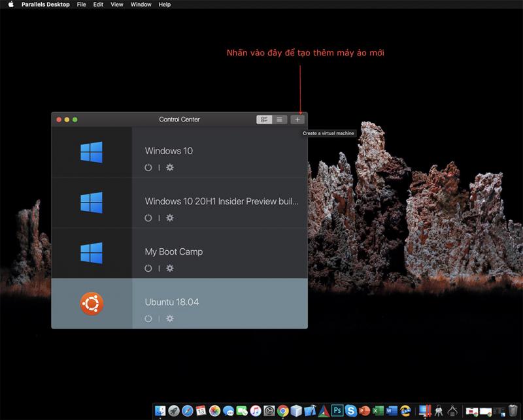Power on Windows 10 20H1 Insider Preview
The width and height of the screenshot is (523, 420).
pyautogui.click(x=148, y=218)
